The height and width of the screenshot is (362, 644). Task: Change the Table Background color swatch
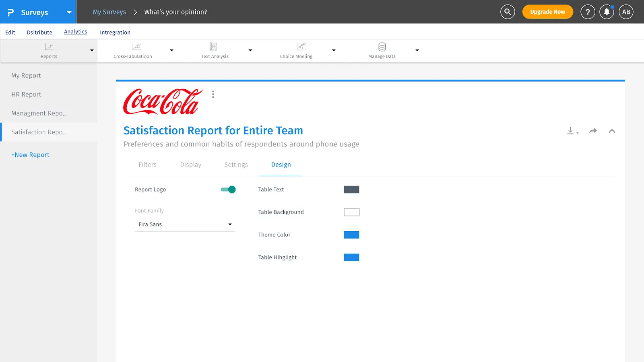point(351,212)
